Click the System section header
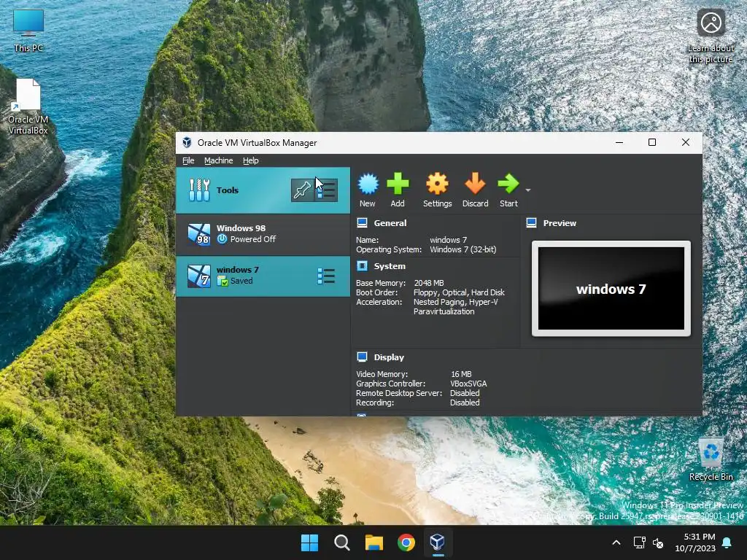The image size is (747, 560). [x=390, y=266]
